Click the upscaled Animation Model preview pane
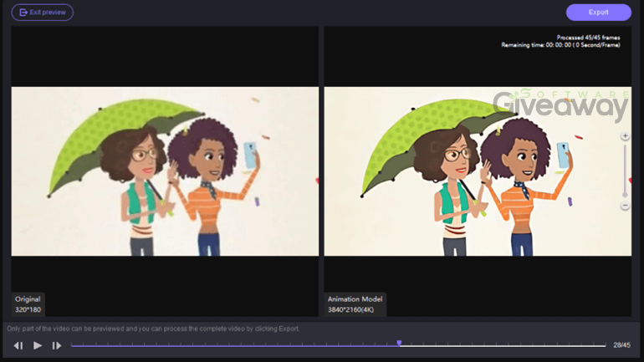Screen dimensions: 644x362 (x=477, y=171)
